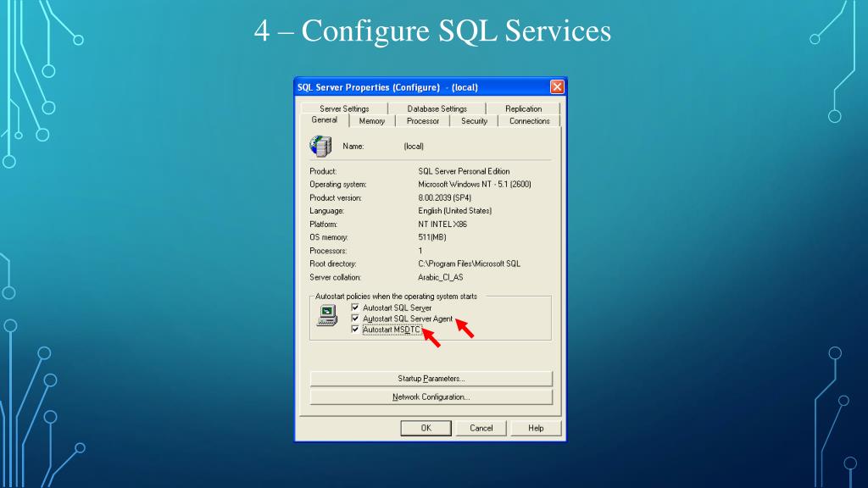
Task: Click the 'English (United States)' language value
Action: click(x=455, y=211)
